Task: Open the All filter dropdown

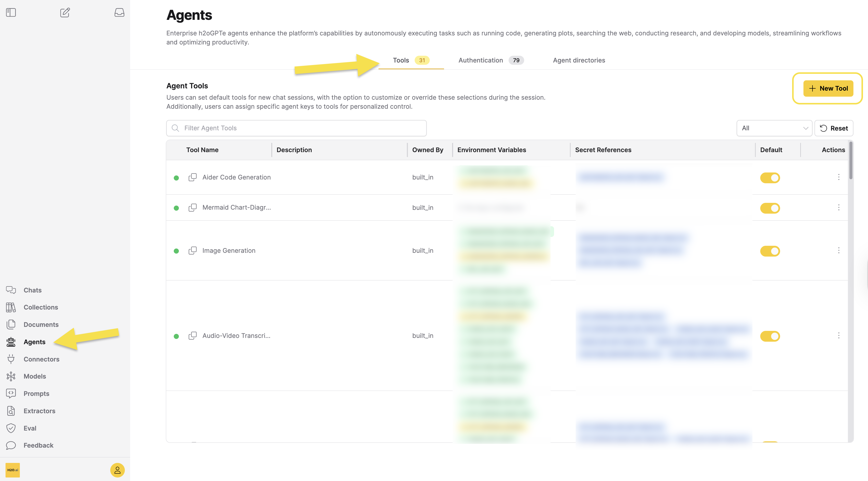Action: (774, 128)
